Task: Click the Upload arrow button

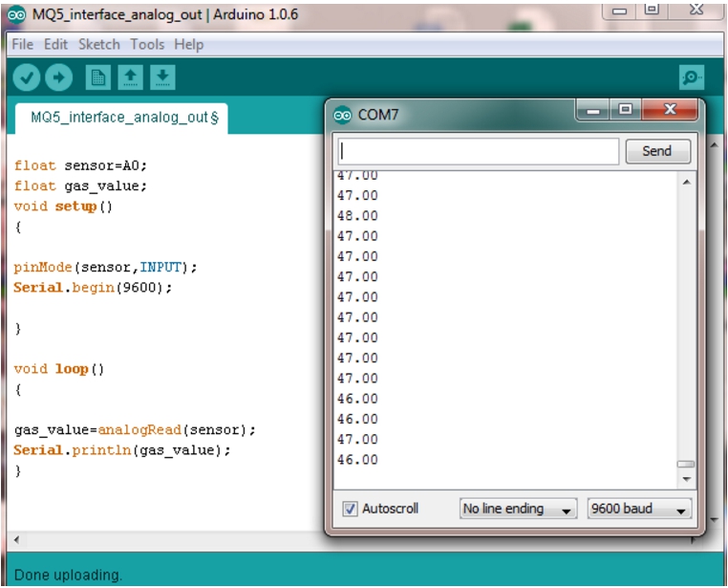Action: coord(58,77)
